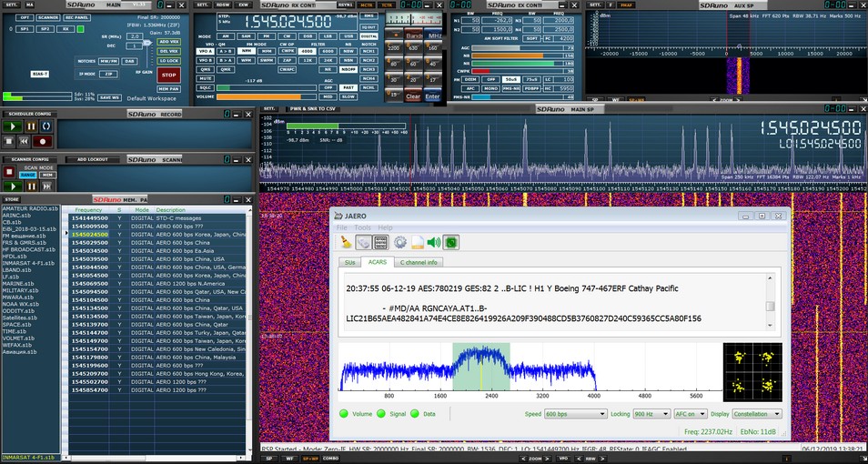
Task: Click the red STOP button in Main panel
Action: pos(168,76)
